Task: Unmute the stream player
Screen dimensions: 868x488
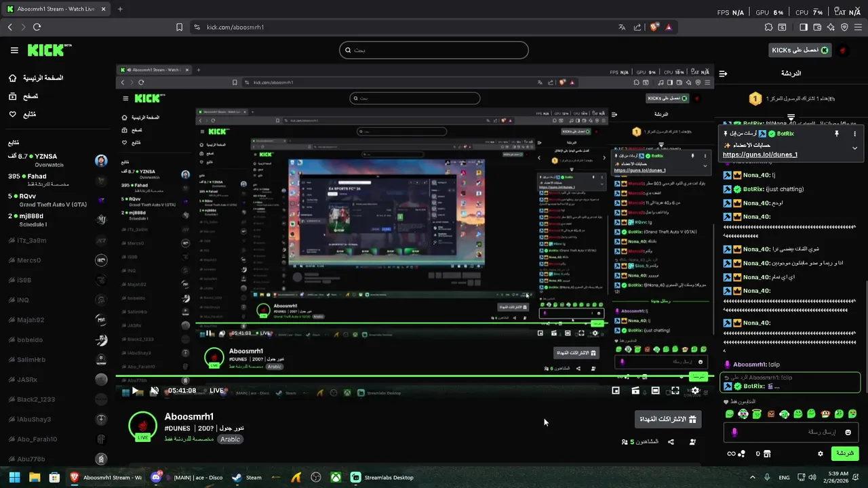Action: coord(154,390)
